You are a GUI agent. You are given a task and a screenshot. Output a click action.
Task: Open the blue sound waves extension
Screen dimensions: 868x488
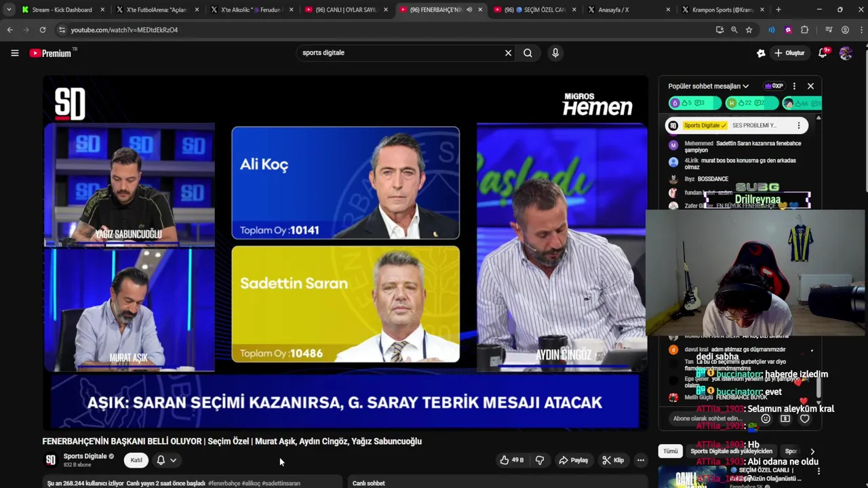(771, 30)
